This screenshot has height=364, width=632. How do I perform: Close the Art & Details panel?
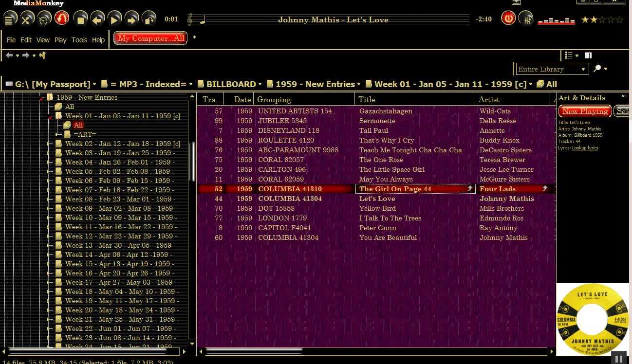(x=623, y=96)
